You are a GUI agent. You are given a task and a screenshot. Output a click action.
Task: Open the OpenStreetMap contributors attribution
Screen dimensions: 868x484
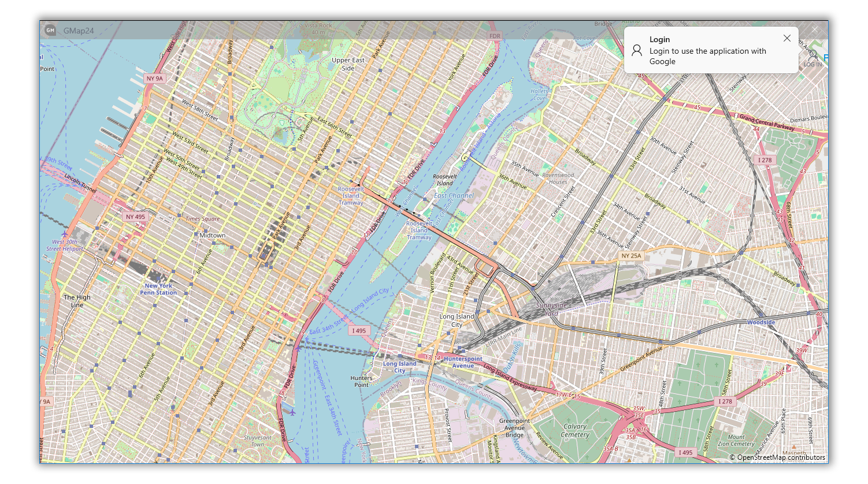pyautogui.click(x=777, y=457)
